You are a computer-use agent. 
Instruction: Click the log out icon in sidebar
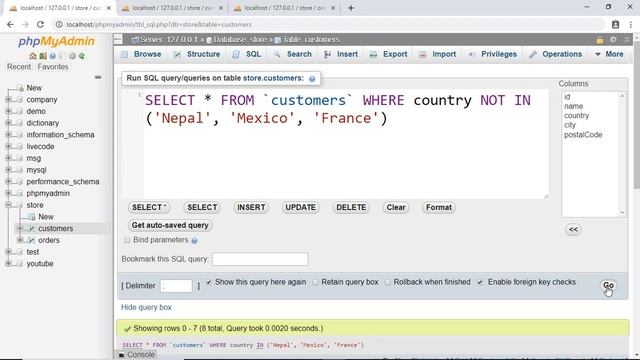point(43,56)
